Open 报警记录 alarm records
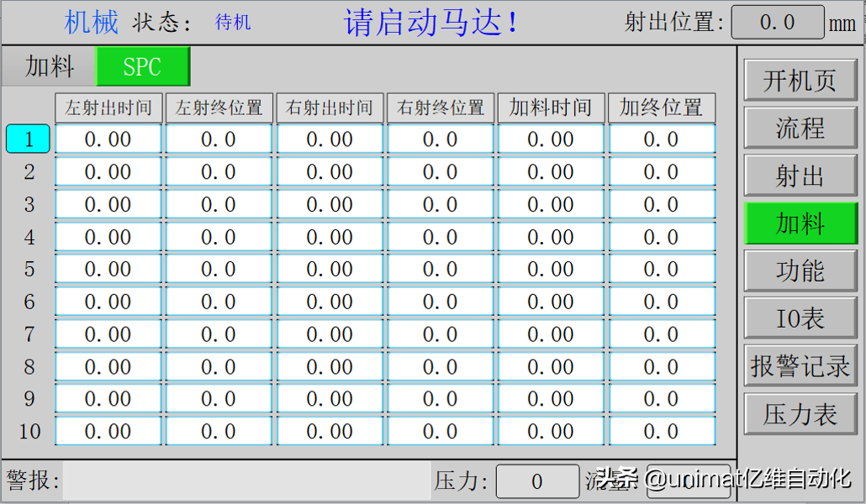Screen dimensions: 866x504 (800, 366)
